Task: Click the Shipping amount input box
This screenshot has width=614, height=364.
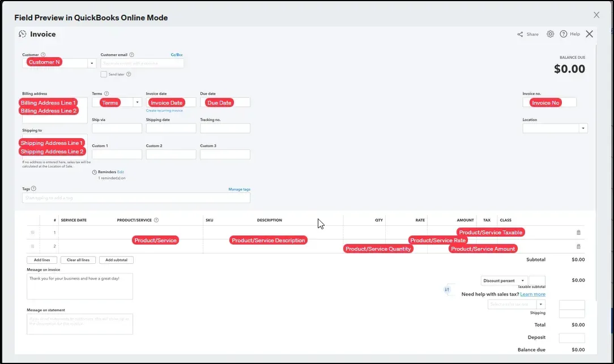Action: pyautogui.click(x=572, y=314)
